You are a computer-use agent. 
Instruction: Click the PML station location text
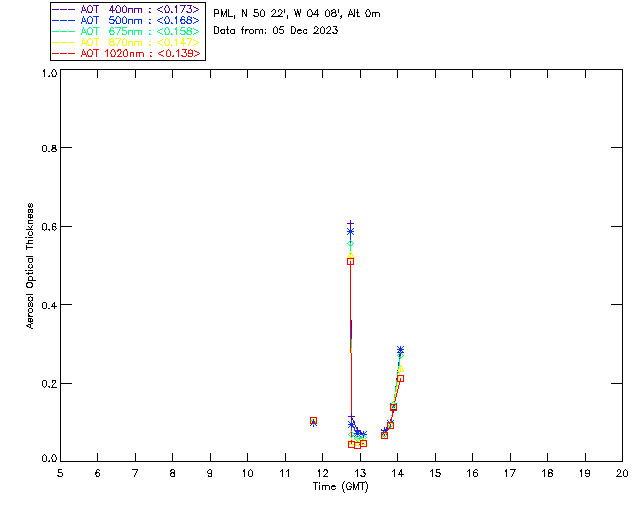pos(297,13)
